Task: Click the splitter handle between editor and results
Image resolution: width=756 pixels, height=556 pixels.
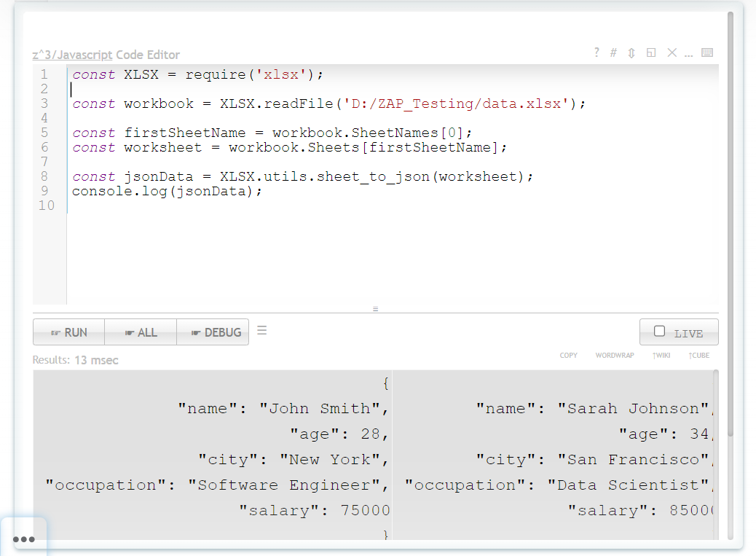Action: [375, 309]
